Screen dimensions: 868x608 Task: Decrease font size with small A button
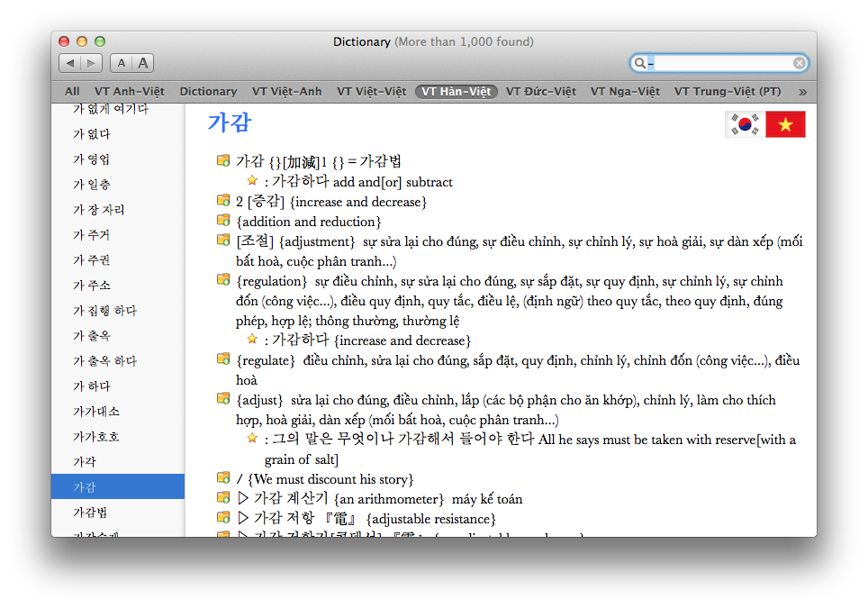coord(121,63)
